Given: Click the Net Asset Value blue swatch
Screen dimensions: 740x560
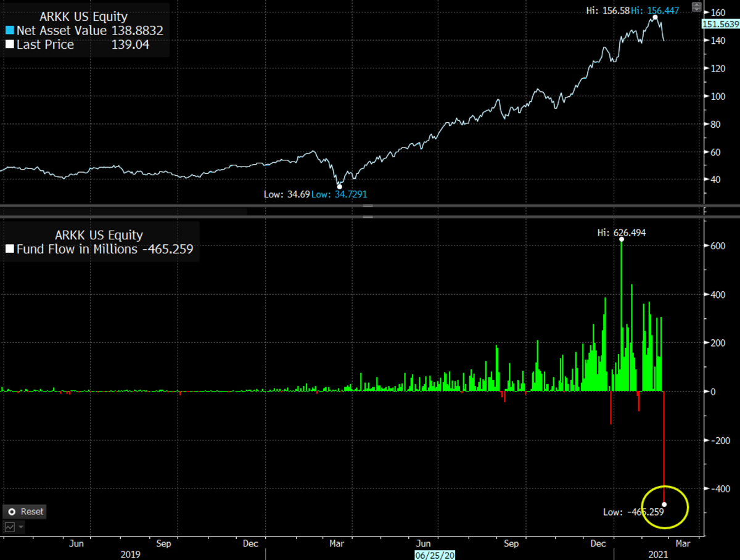Looking at the screenshot, I should [x=9, y=30].
